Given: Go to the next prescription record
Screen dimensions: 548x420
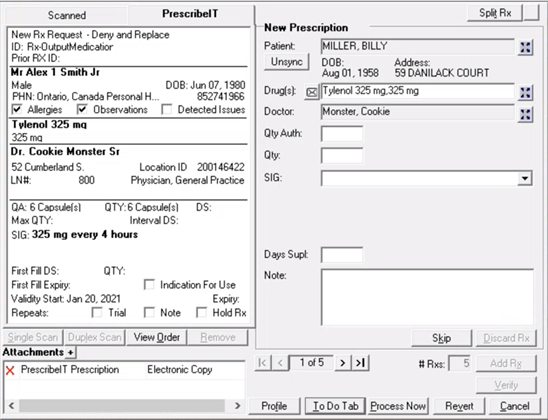Looking at the screenshot, I should (x=342, y=363).
